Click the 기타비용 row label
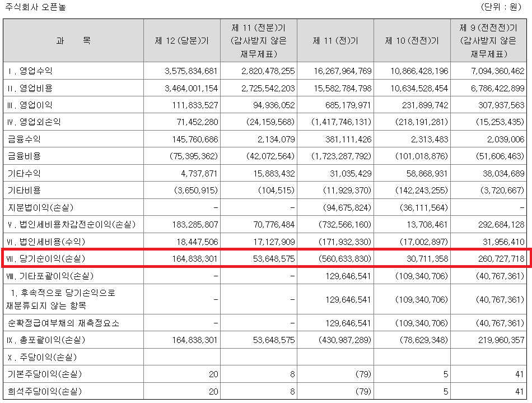Viewport: 532px width, 403px height. (24, 190)
